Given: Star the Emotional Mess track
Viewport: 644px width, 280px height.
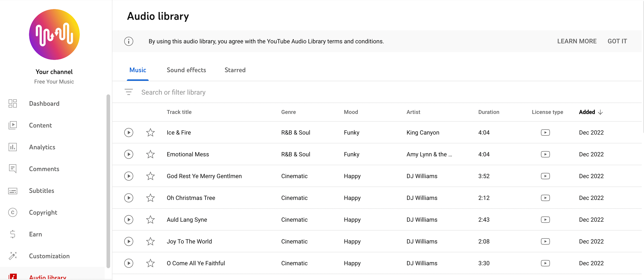Looking at the screenshot, I should click(x=150, y=154).
